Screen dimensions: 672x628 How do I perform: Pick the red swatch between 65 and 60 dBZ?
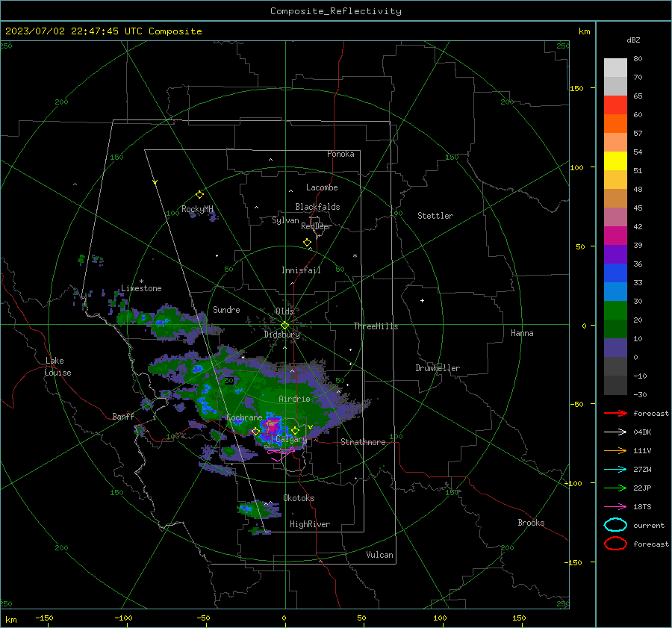(x=615, y=105)
